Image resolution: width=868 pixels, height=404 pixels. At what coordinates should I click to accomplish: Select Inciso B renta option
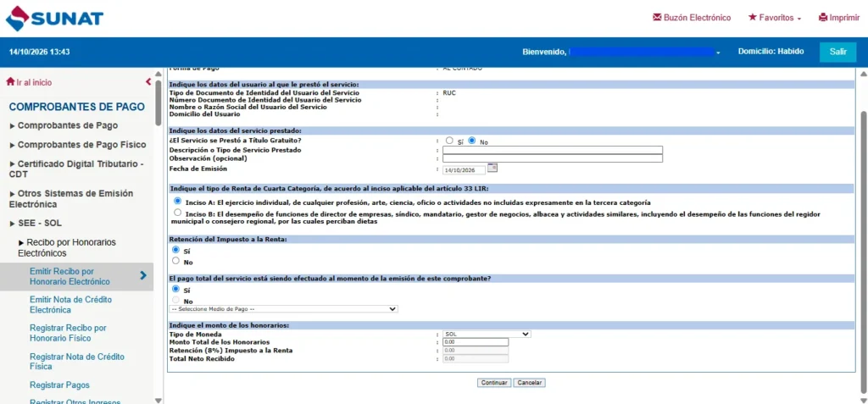click(177, 213)
